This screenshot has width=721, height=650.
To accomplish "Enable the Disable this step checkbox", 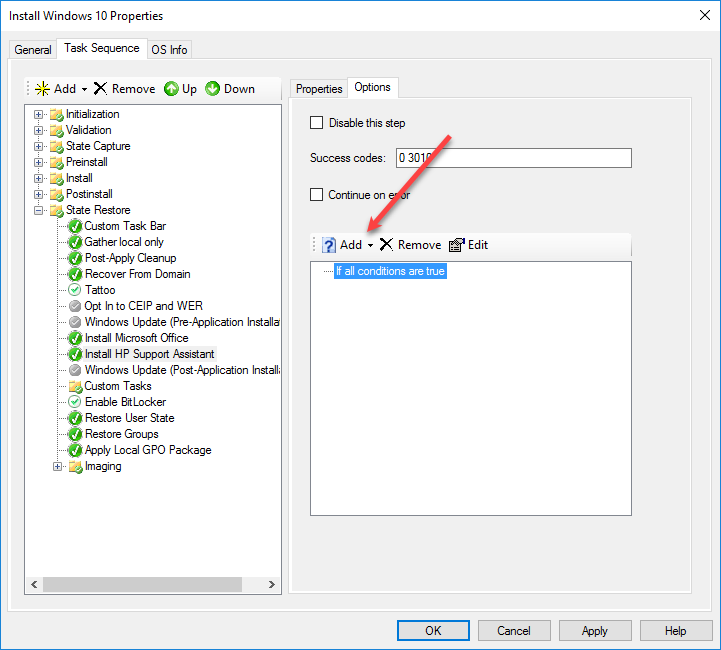I will click(x=317, y=123).
